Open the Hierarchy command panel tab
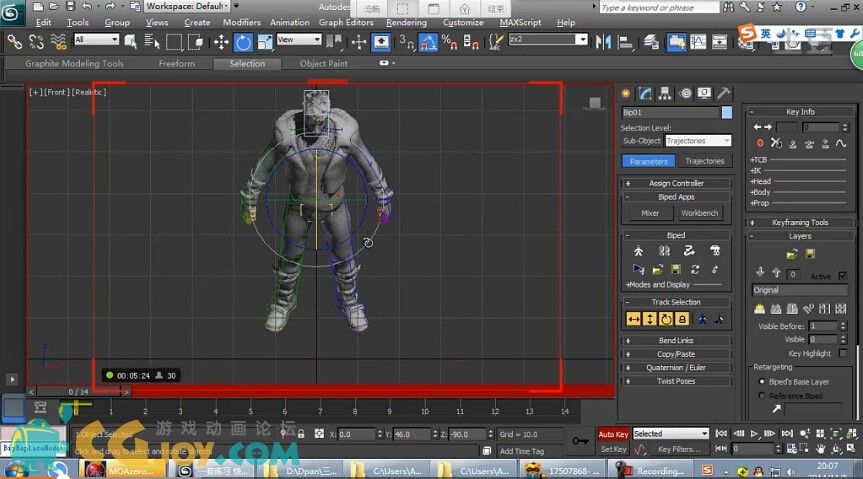 point(665,94)
